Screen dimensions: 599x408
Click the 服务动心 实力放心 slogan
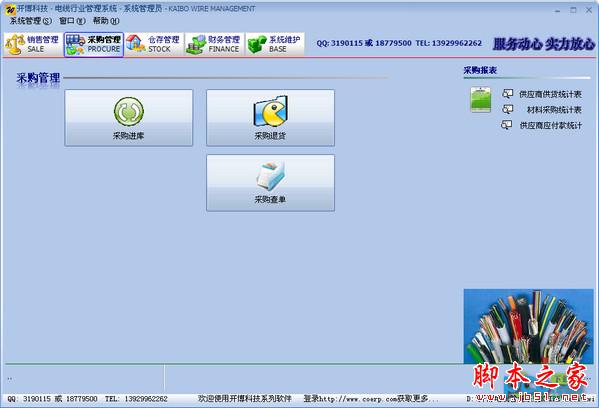[x=544, y=44]
